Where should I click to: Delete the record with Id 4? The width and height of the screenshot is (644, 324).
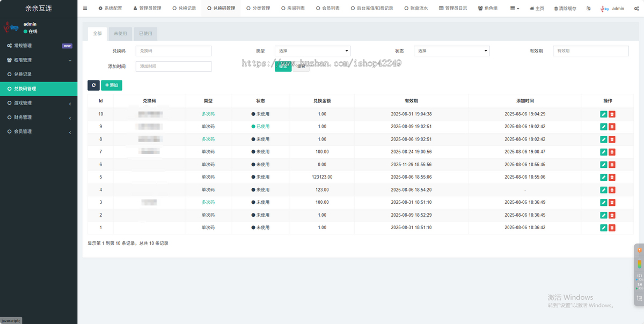(612, 190)
